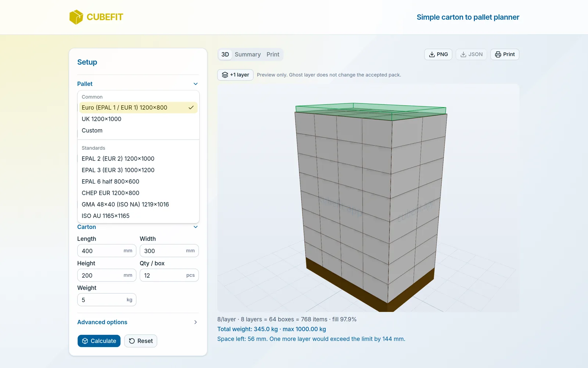The height and width of the screenshot is (368, 588).
Task: Click the checkmark beside Euro pallet
Action: point(191,107)
